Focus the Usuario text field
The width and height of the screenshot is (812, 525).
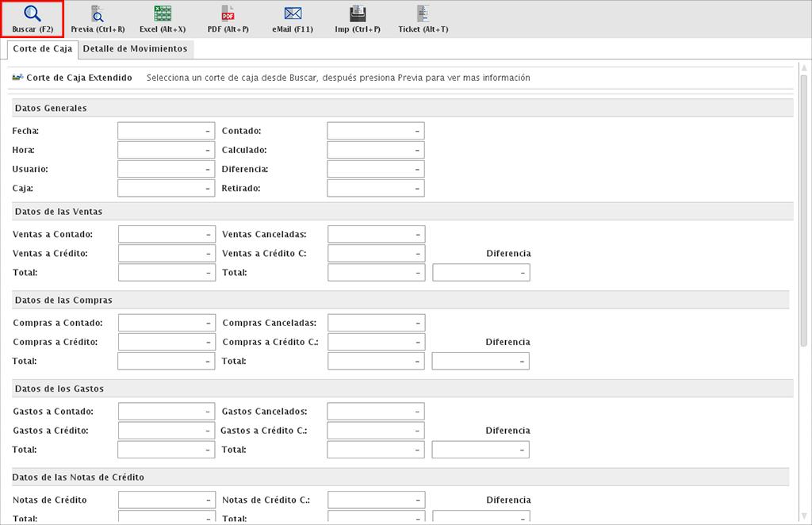[166, 169]
